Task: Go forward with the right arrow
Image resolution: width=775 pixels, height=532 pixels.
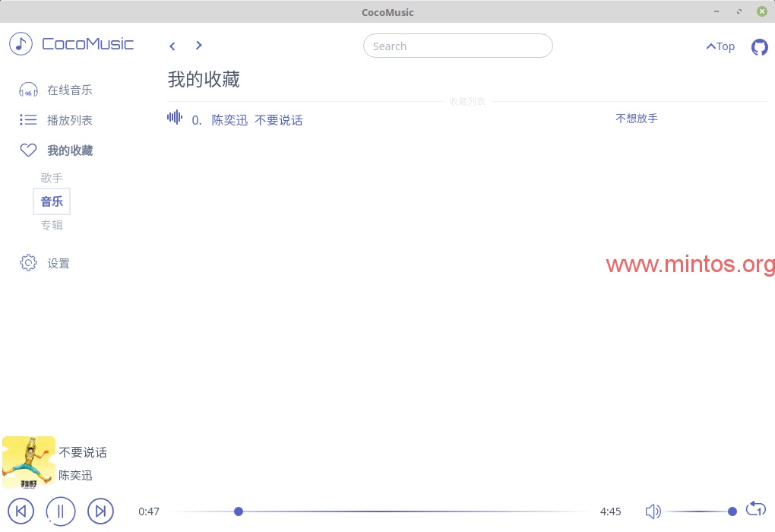Action: 199,46
